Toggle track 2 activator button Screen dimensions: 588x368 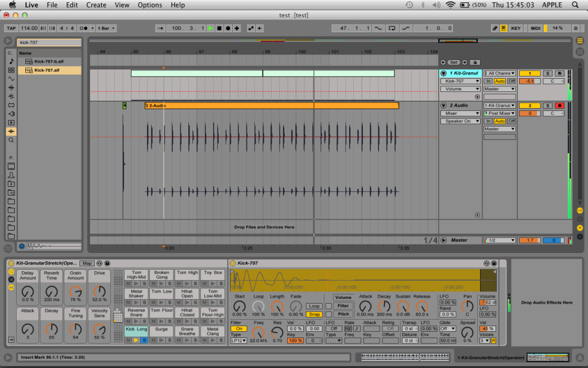coord(529,106)
